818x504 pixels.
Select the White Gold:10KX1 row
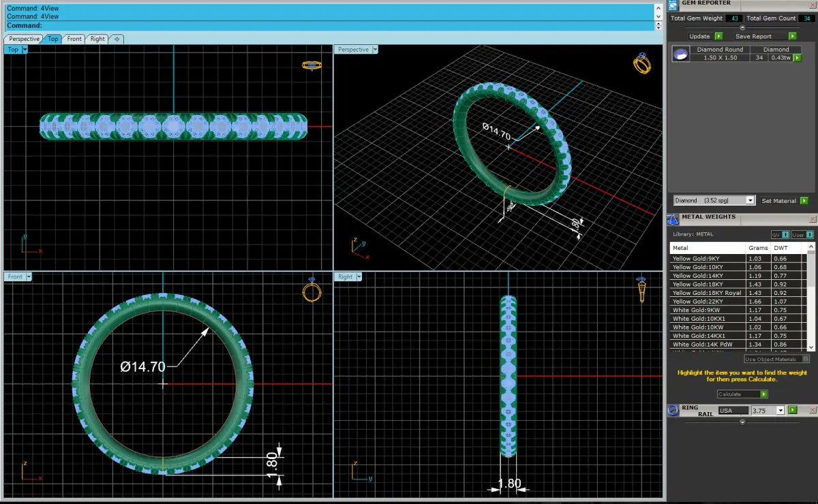click(738, 319)
